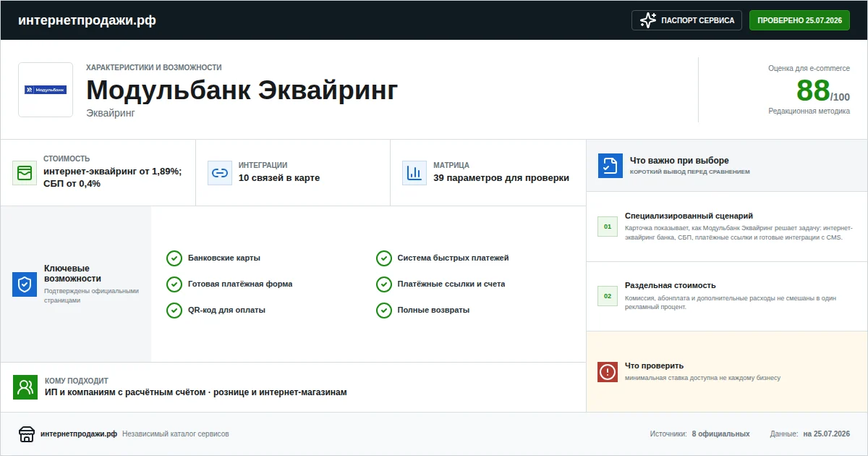The height and width of the screenshot is (456, 868).
Task: Click the минимальная ставка warning text
Action: [x=702, y=378]
